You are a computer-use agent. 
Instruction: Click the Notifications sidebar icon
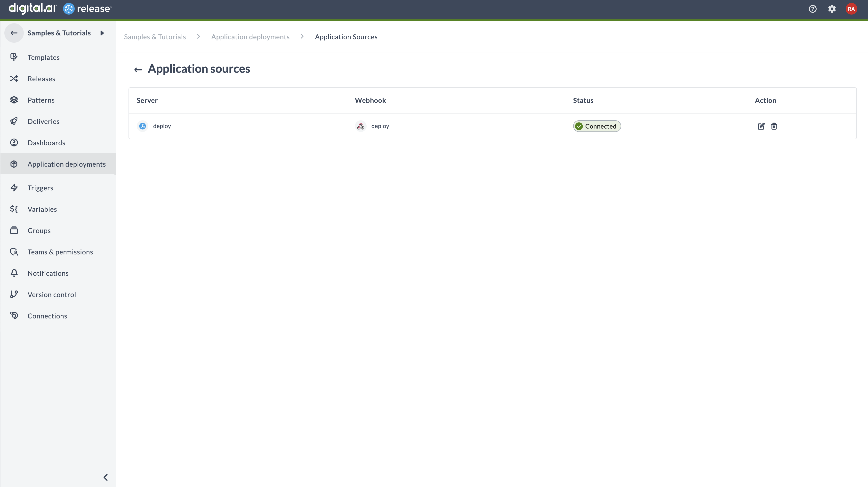[14, 273]
